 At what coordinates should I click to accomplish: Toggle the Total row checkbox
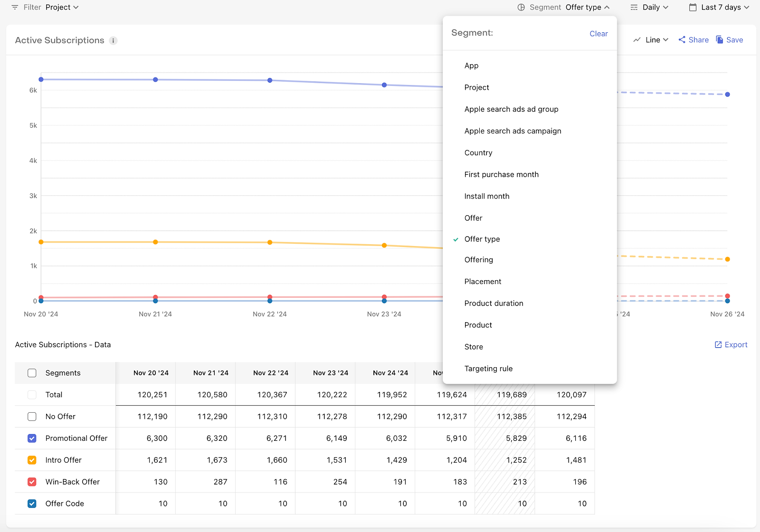[32, 395]
